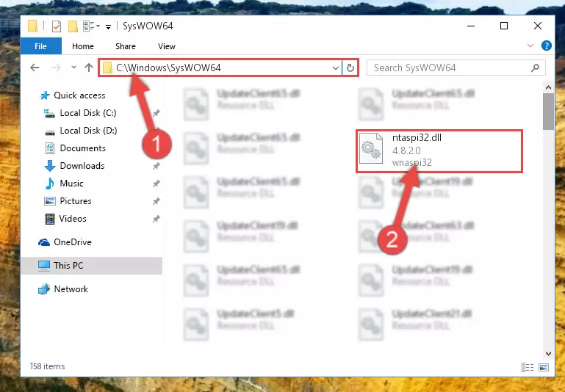Close the SysWOW64 window
The image size is (565, 392).
(x=538, y=26)
